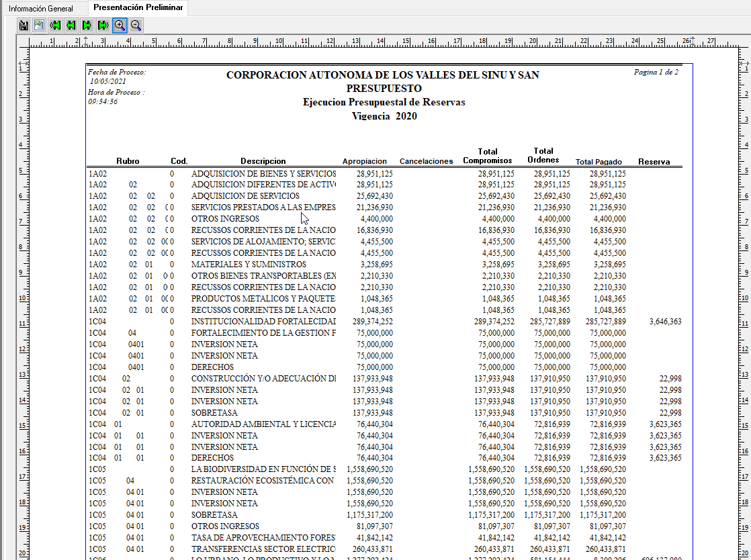The width and height of the screenshot is (751, 560).
Task: Click the Total Pagado column header
Action: point(599,162)
